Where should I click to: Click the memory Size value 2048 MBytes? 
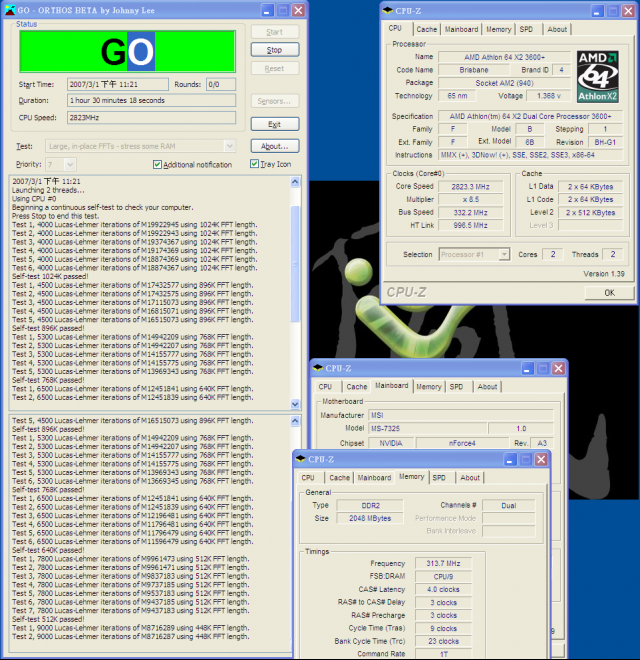370,518
